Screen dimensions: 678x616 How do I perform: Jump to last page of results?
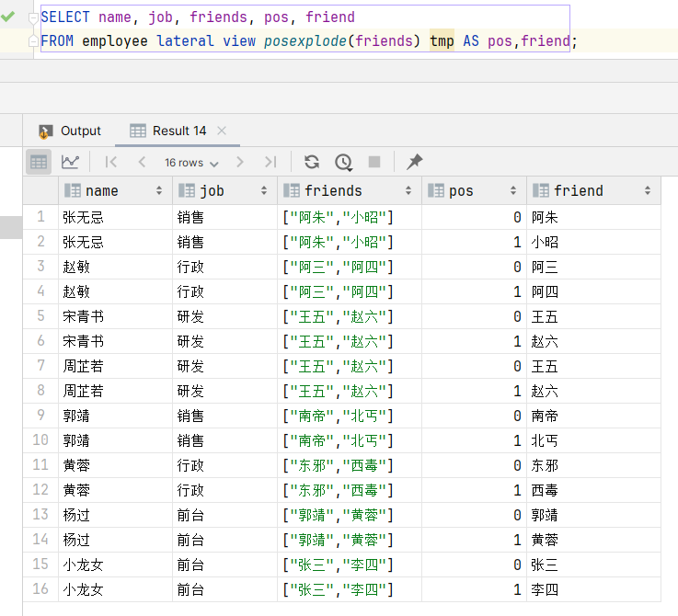click(270, 162)
